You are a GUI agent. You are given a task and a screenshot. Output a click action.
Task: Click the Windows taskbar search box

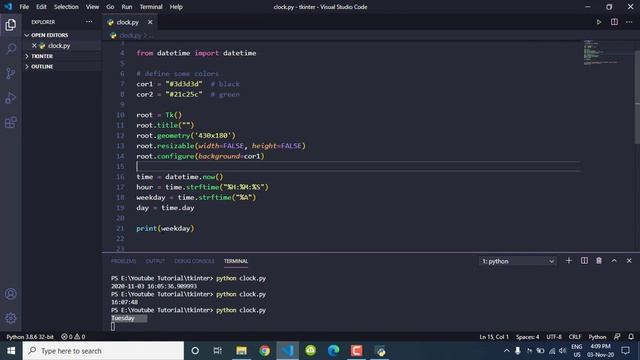click(x=103, y=351)
